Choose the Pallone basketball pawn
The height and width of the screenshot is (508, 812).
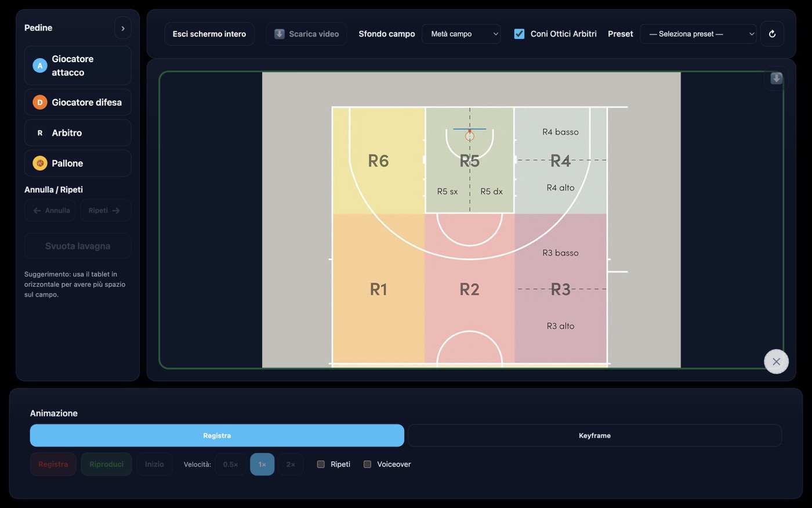[78, 163]
